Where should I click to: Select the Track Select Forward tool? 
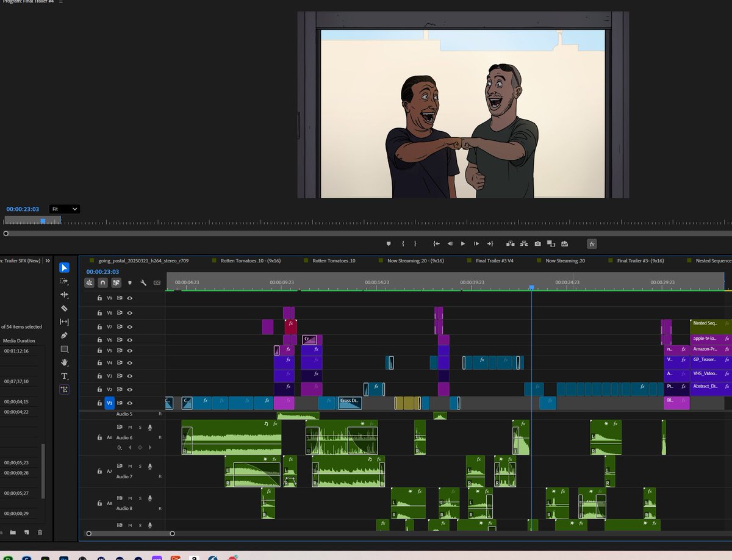(x=64, y=281)
